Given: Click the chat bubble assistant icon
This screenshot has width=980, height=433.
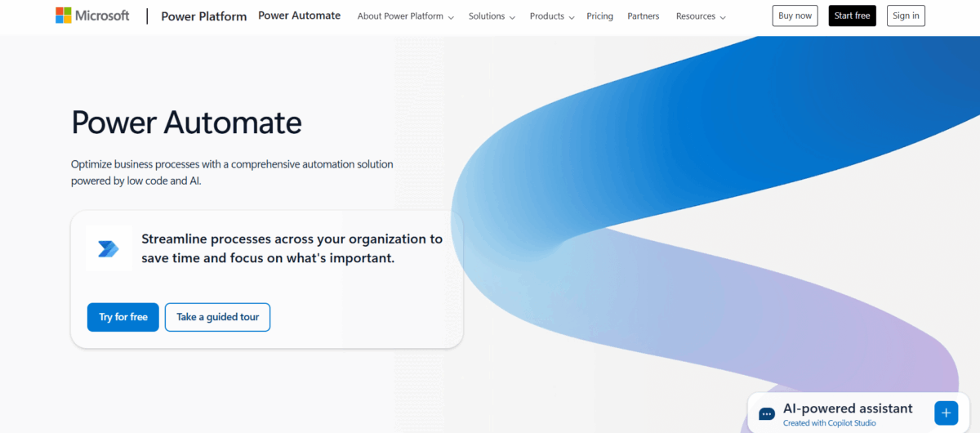Looking at the screenshot, I should pyautogui.click(x=767, y=414).
